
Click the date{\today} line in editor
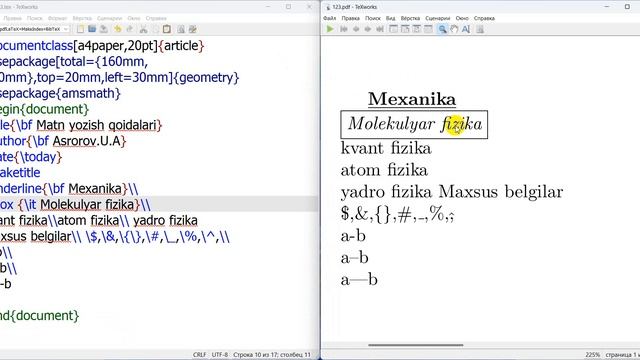pos(31,157)
